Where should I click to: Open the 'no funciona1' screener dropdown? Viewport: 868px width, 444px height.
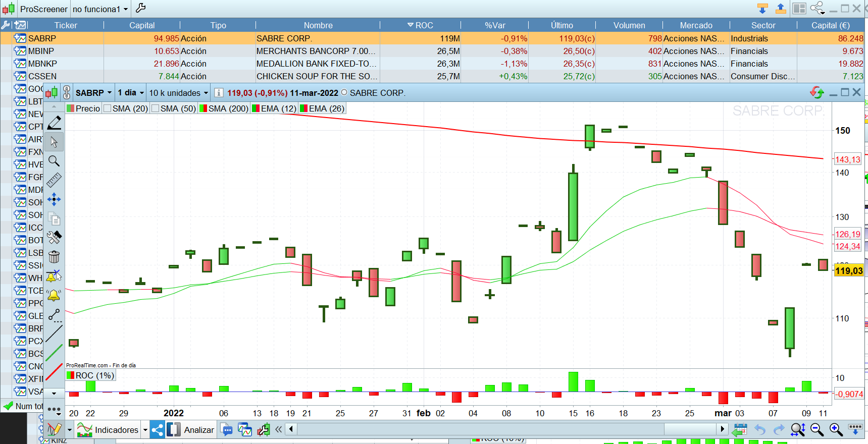[100, 9]
